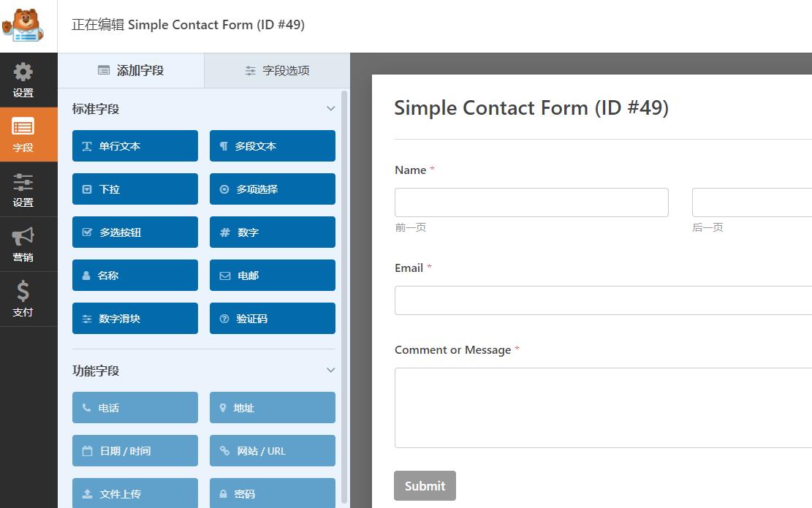Select the Comment or Message label
Image resolution: width=812 pixels, height=508 pixels.
click(452, 350)
